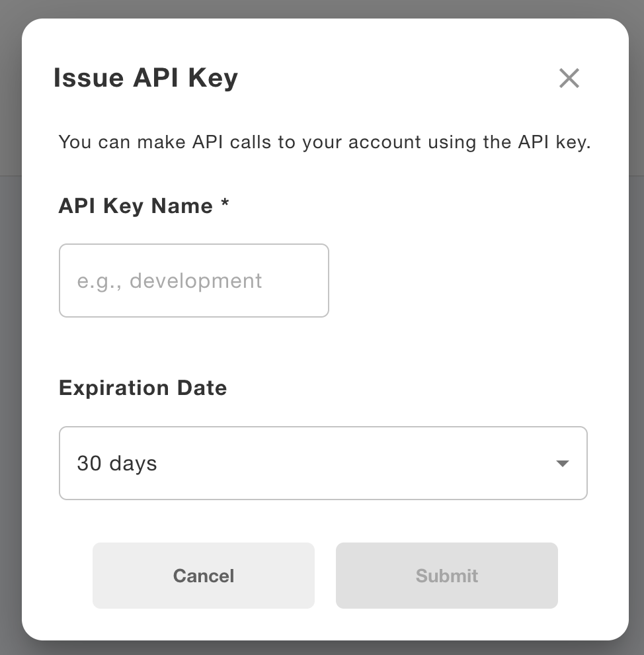This screenshot has height=655, width=644.
Task: Click the dropdown arrow in Expiration Date
Action: tap(562, 464)
